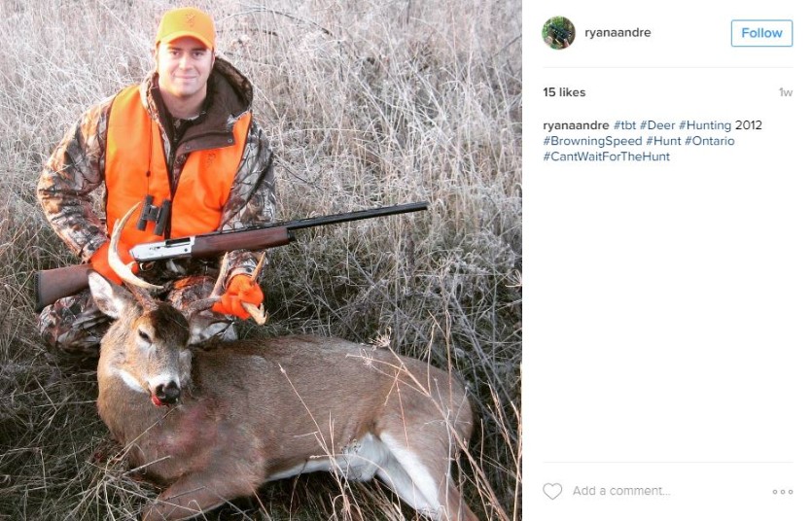
Task: Open the #BrowningSpeed hashtag
Action: pos(592,141)
